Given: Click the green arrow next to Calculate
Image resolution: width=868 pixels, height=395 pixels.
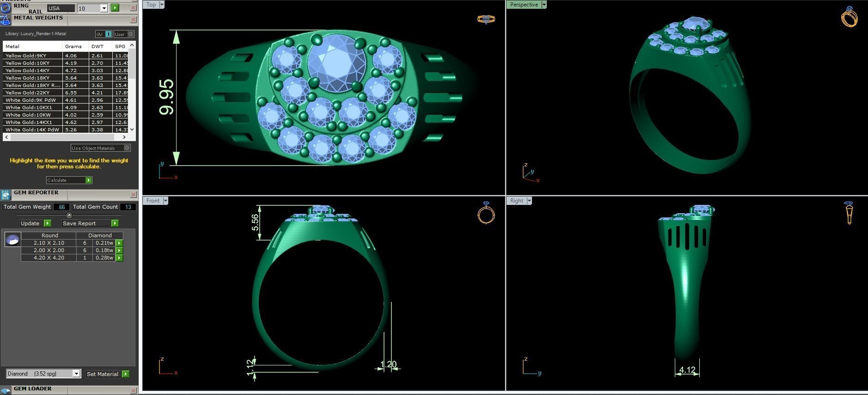Looking at the screenshot, I should 89,180.
